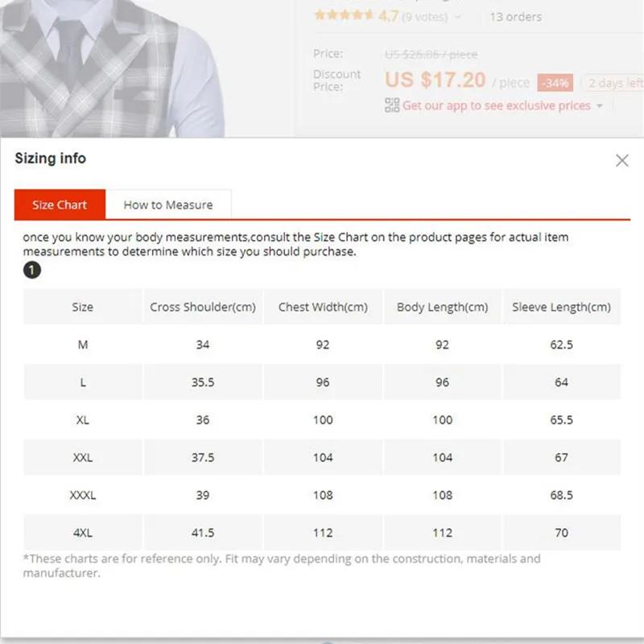Viewport: 644px width, 644px height.
Task: Switch to the How to Measure tab
Action: click(168, 204)
